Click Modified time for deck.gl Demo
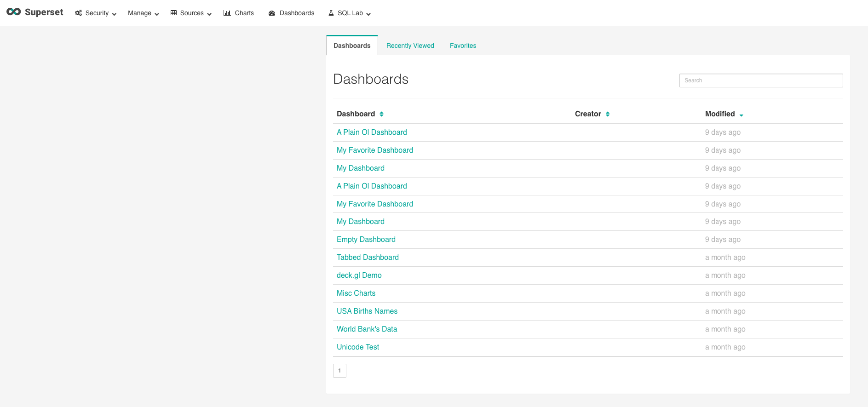Image resolution: width=868 pixels, height=407 pixels. 725,275
